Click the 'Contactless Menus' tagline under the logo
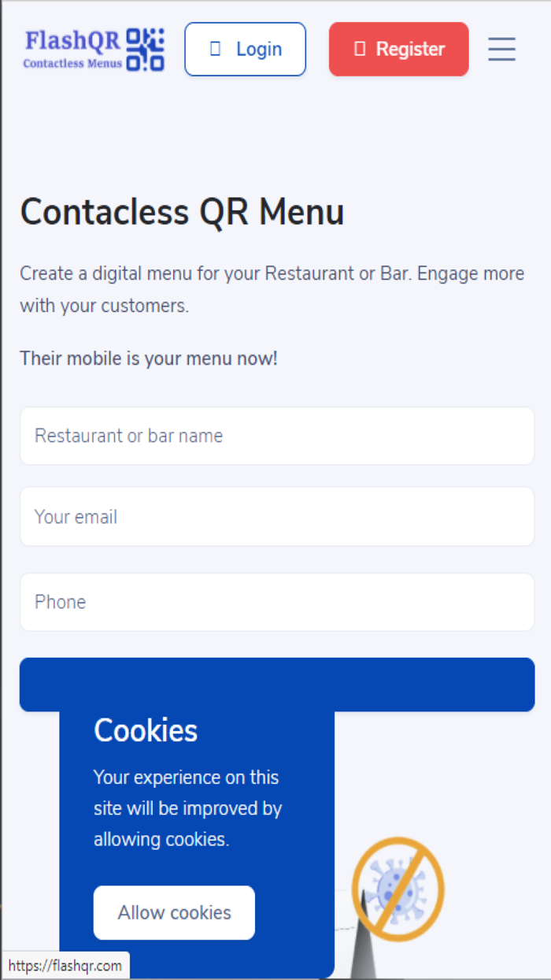551x980 pixels. coord(74,61)
